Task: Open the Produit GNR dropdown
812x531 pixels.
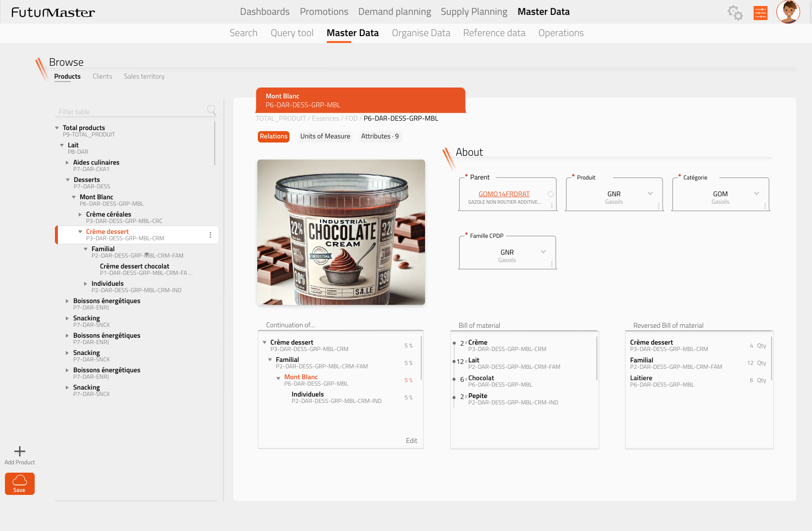Action: point(650,194)
